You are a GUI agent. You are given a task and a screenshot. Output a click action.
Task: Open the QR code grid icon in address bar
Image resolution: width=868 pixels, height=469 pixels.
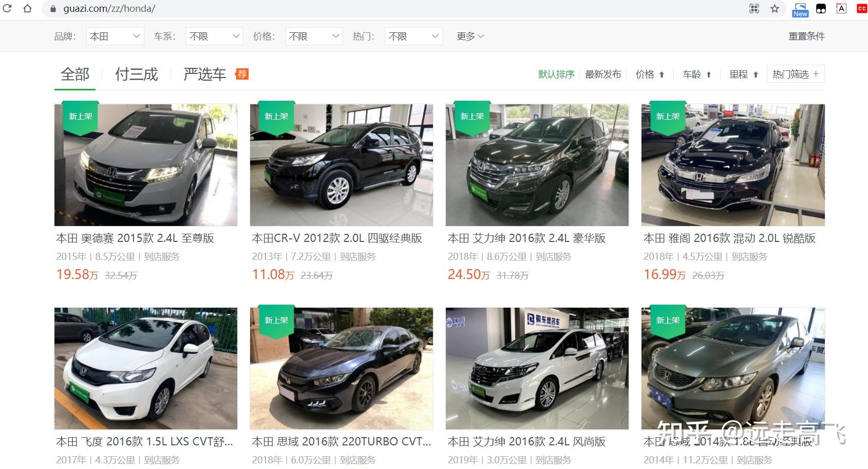[754, 9]
